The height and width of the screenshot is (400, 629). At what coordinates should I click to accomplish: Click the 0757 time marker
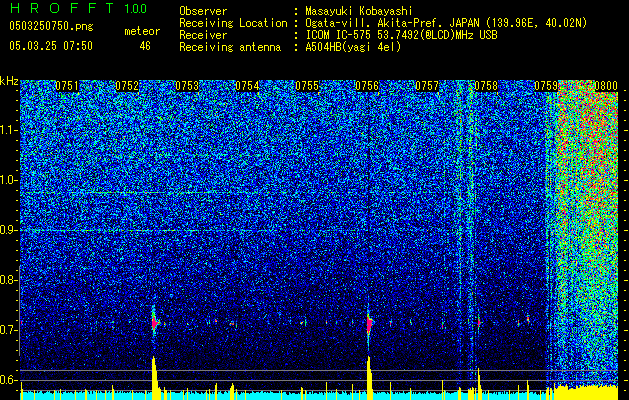click(x=427, y=86)
